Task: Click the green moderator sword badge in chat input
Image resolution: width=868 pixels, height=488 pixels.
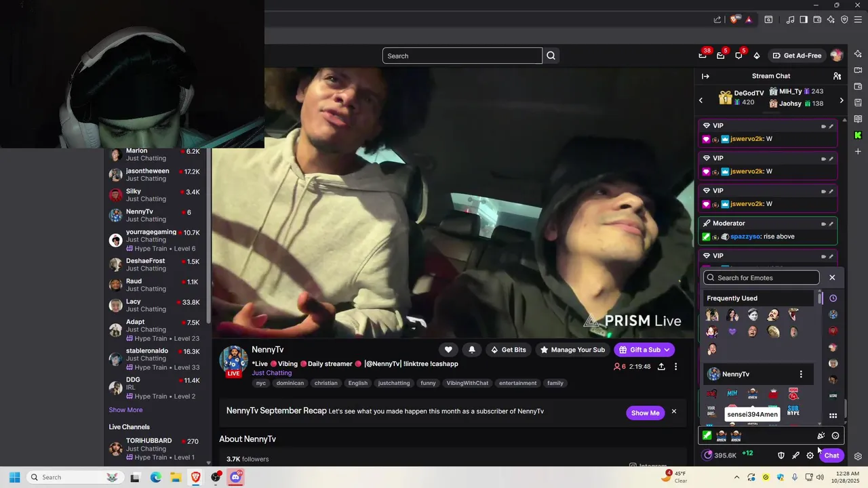Action: click(707, 436)
